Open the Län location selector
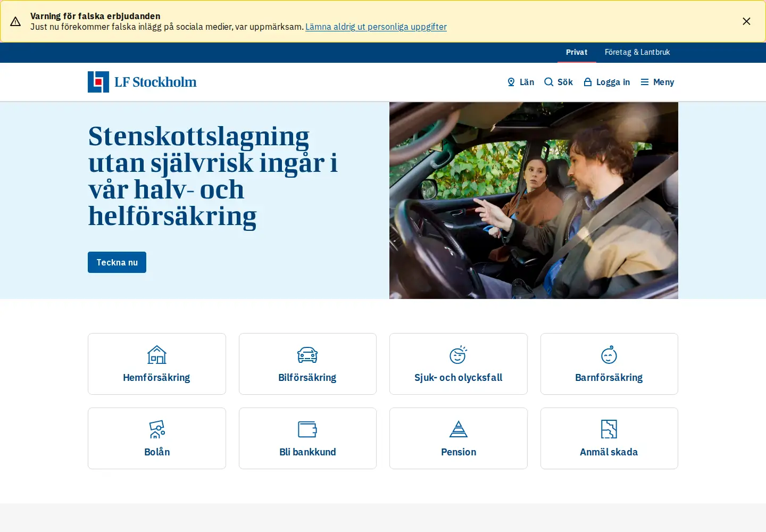The height and width of the screenshot is (532, 766). click(x=521, y=82)
